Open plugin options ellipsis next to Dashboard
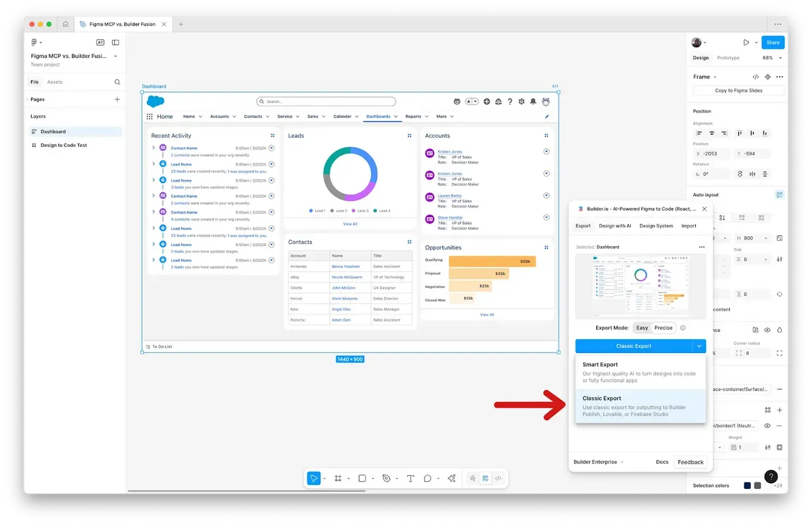 [702, 247]
